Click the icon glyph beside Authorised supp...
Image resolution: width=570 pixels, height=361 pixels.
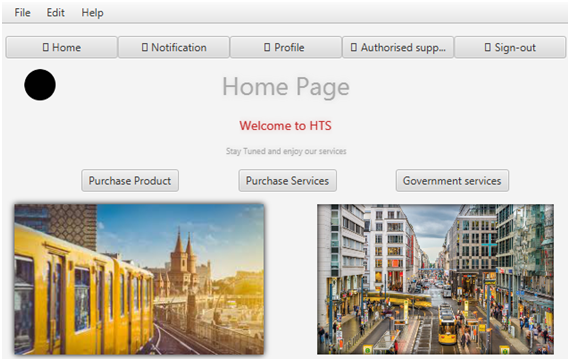tap(354, 47)
